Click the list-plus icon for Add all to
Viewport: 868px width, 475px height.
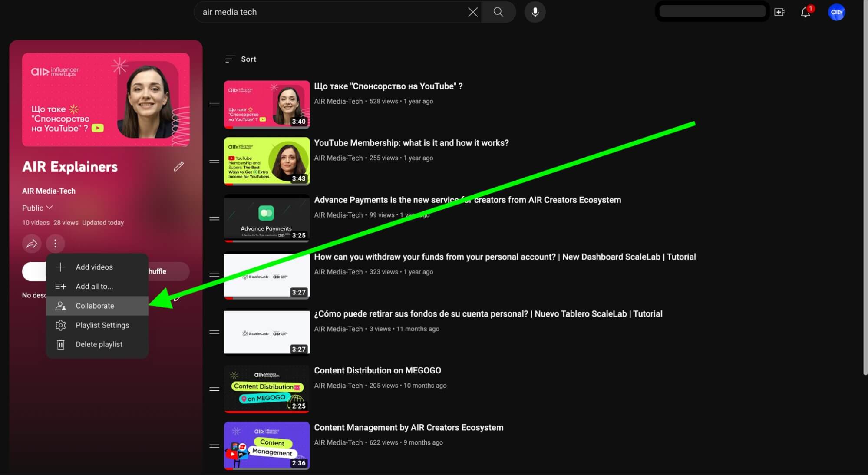click(x=60, y=287)
